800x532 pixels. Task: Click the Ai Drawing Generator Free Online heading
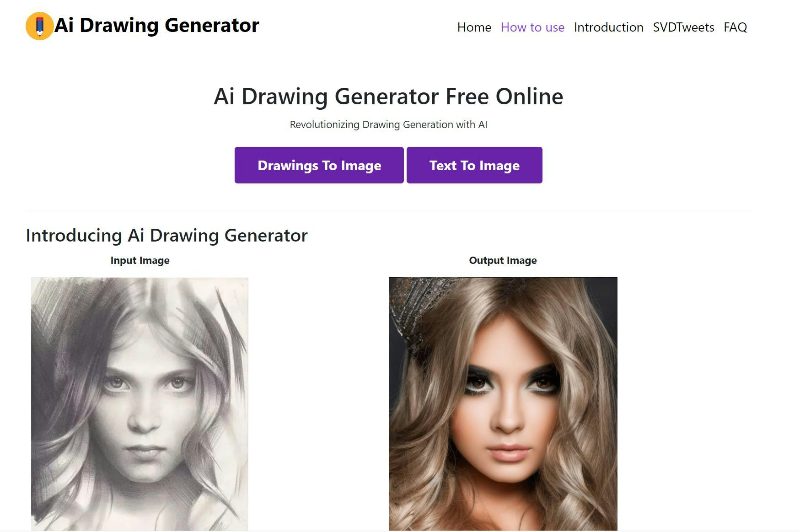(388, 97)
